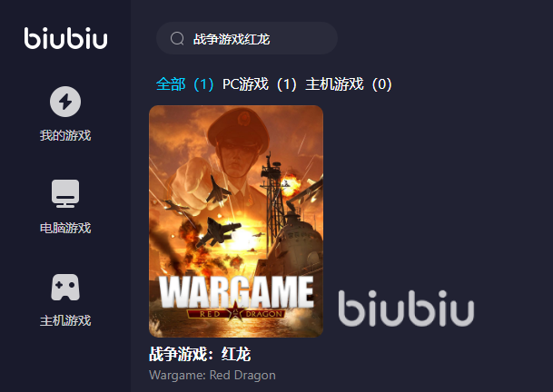Click the WARGAME logo on the cover art
This screenshot has width=553, height=392.
coord(236,291)
